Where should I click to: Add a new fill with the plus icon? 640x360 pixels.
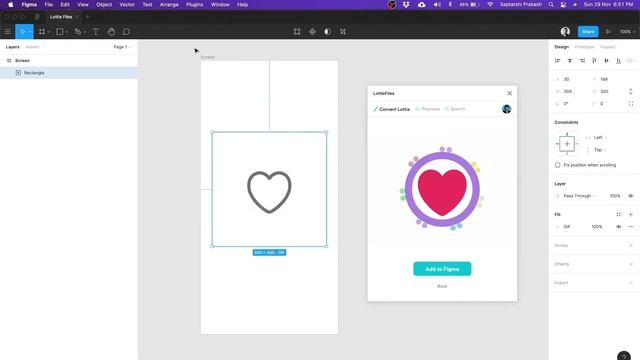pos(631,214)
